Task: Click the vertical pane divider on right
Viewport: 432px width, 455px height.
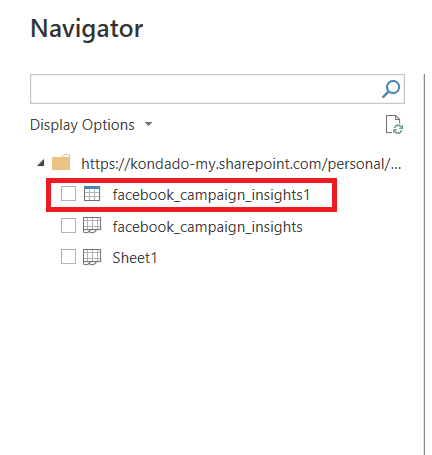Action: coord(424,264)
